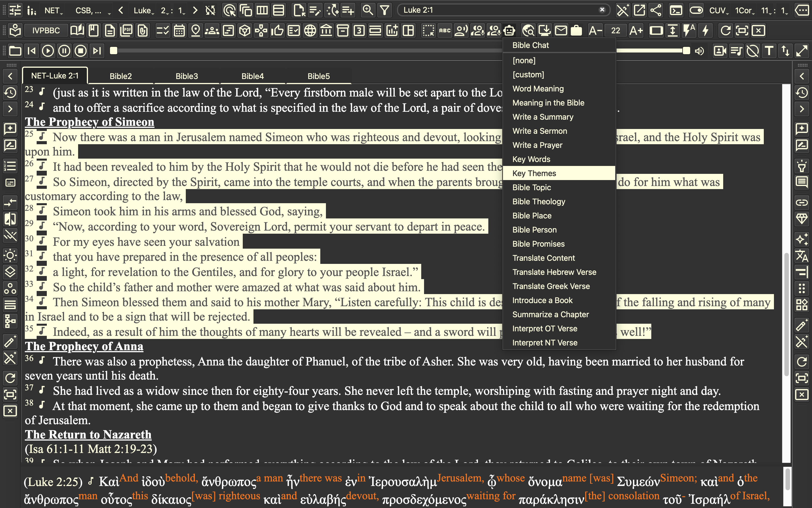812x508 pixels.
Task: Click The Prophecy of Simeon heading link
Action: (90, 122)
